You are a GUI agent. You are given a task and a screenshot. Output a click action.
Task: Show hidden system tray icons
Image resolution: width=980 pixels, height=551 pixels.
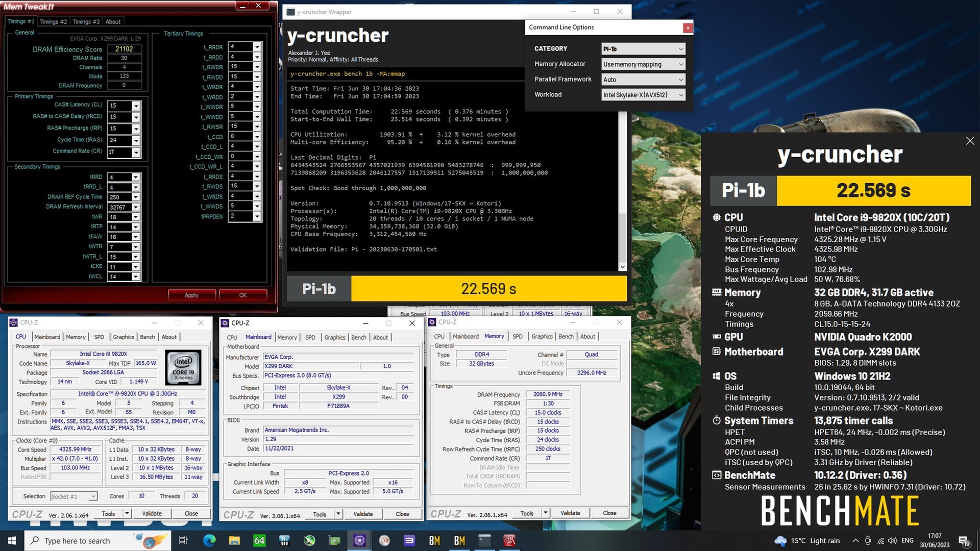[855, 541]
